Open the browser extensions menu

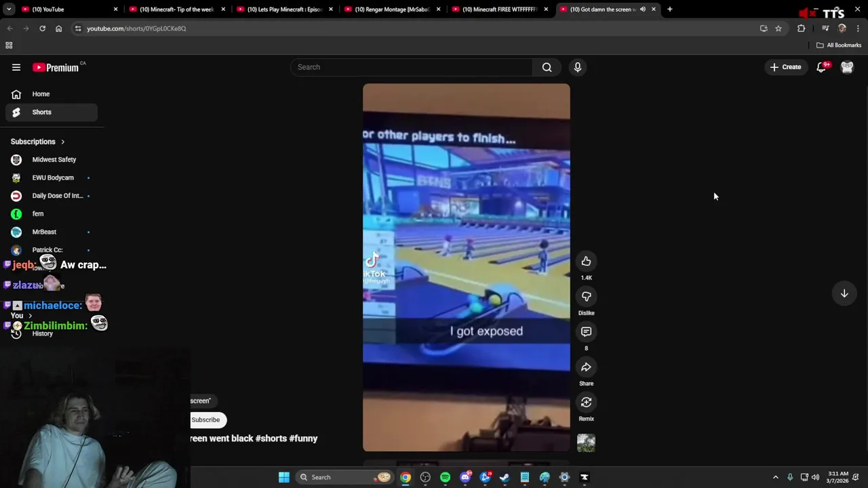(x=801, y=28)
